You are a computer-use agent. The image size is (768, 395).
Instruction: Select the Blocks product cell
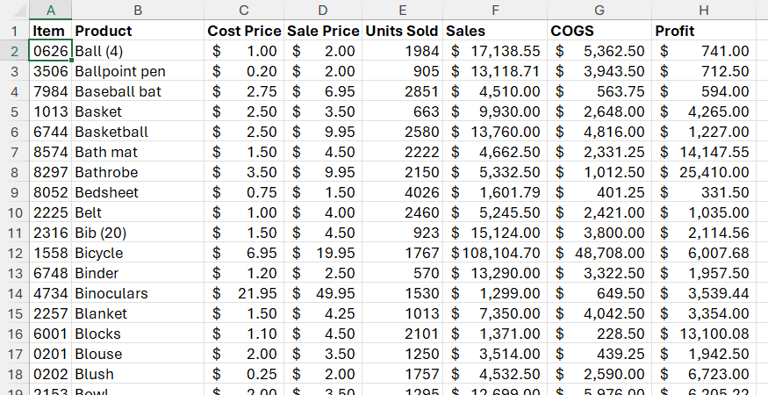coord(138,334)
